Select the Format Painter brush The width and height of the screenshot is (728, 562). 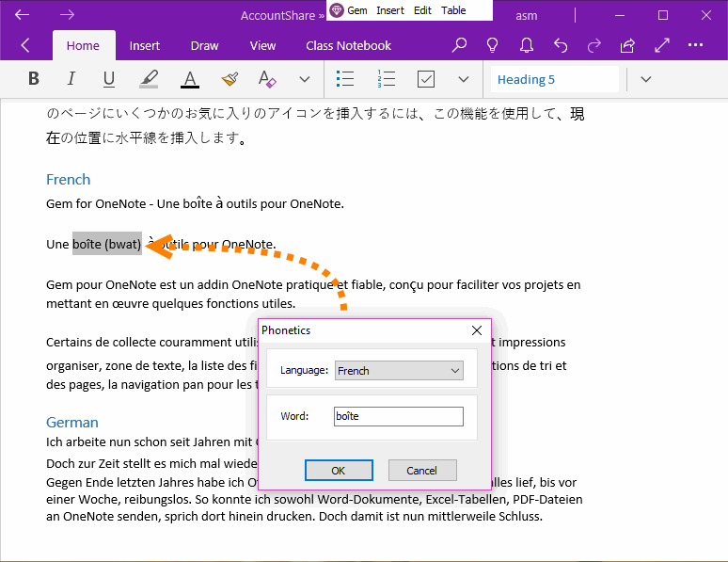(229, 79)
